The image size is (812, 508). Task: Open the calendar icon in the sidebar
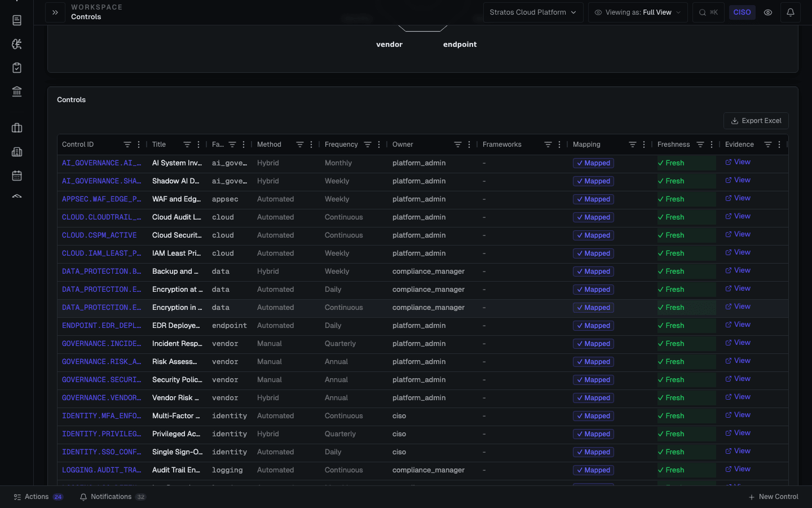[17, 176]
